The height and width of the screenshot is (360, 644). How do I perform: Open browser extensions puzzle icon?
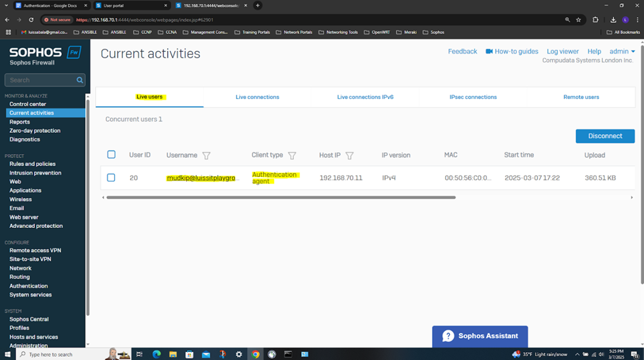[596, 20]
